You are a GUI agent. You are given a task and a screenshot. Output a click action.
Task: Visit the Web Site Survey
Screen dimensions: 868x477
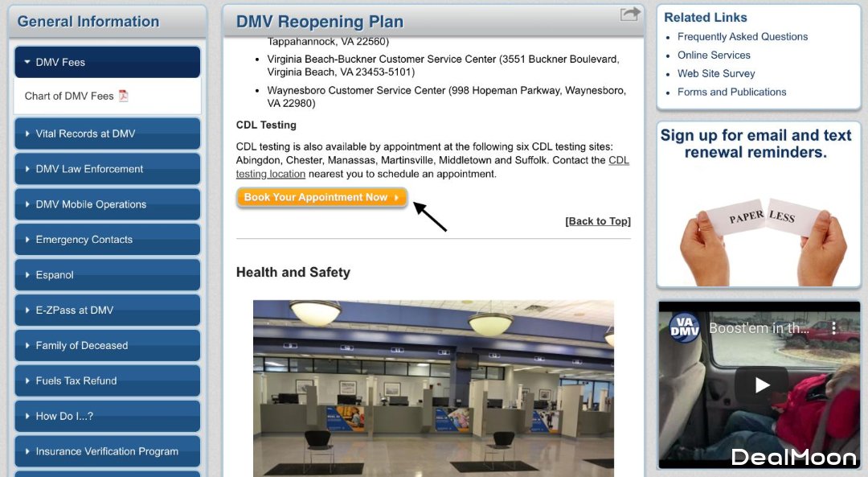pyautogui.click(x=715, y=73)
